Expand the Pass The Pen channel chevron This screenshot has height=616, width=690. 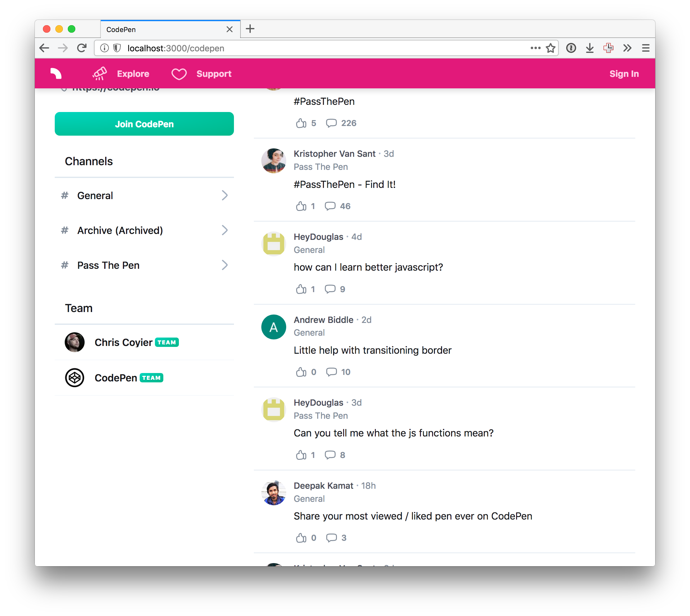(225, 265)
